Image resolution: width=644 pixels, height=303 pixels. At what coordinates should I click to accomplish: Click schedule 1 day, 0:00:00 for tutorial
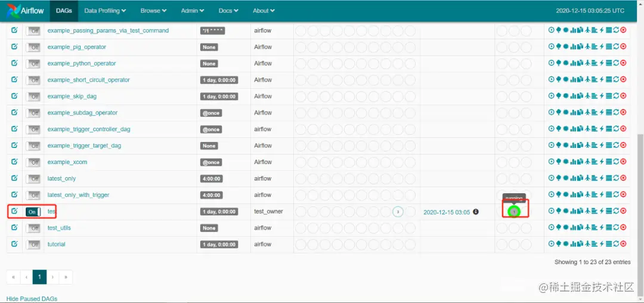(x=219, y=245)
